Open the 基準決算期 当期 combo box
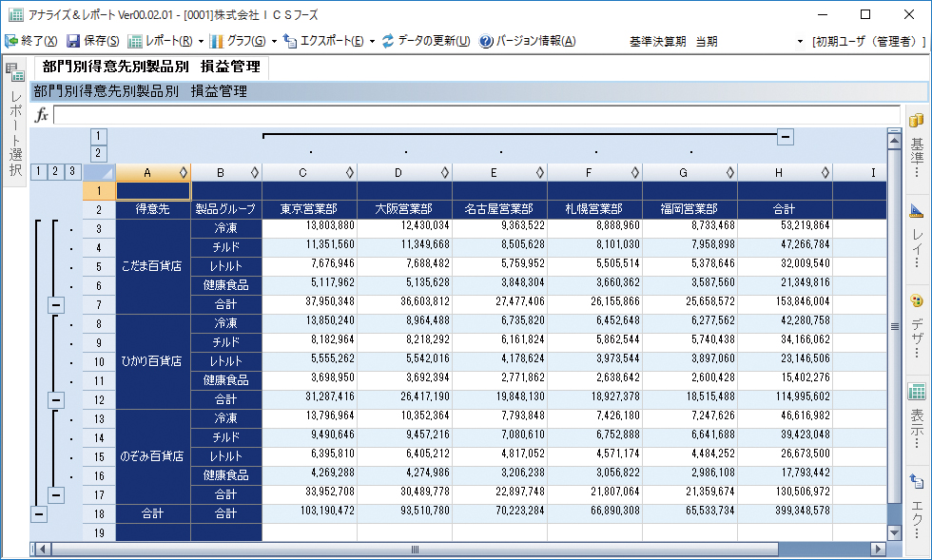Image resolution: width=932 pixels, height=560 pixels. point(800,41)
